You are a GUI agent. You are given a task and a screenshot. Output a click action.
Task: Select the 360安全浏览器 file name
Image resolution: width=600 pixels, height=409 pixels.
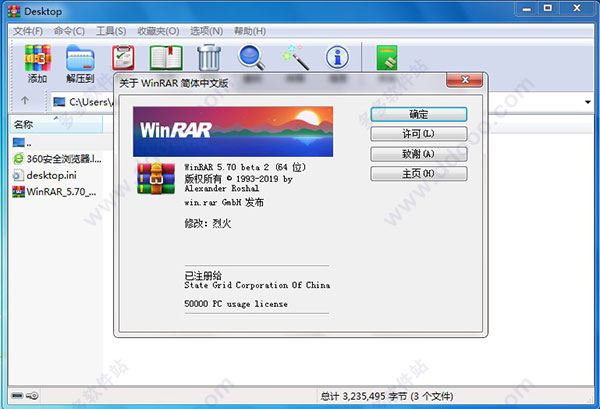coord(64,159)
